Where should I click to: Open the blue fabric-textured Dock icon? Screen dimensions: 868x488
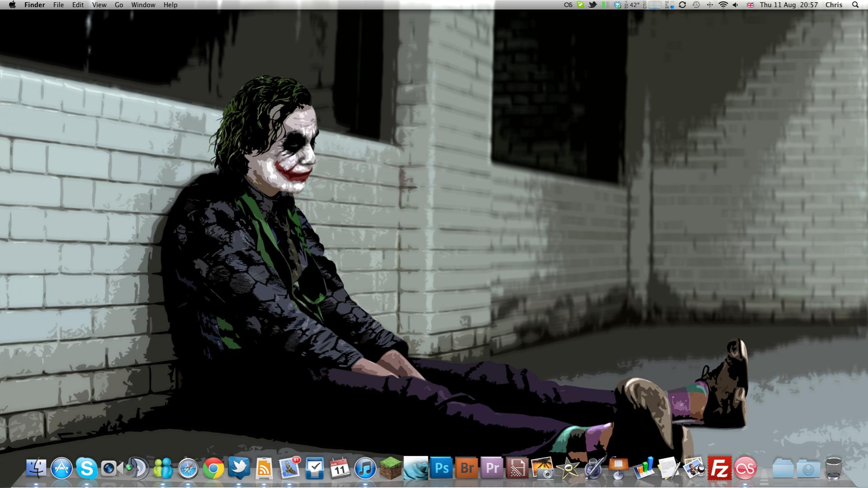point(416,468)
